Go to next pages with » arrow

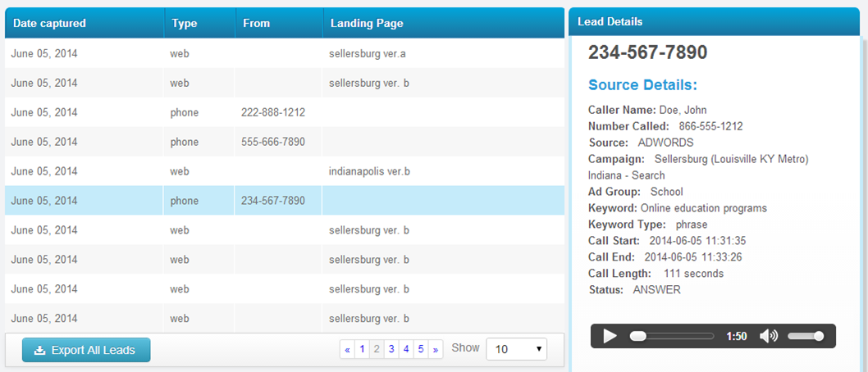[x=436, y=349]
